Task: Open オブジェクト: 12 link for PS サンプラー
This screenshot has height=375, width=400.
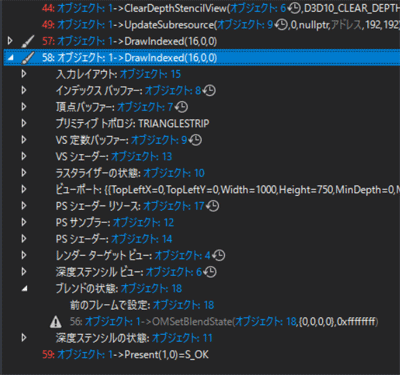Action: click(x=143, y=223)
